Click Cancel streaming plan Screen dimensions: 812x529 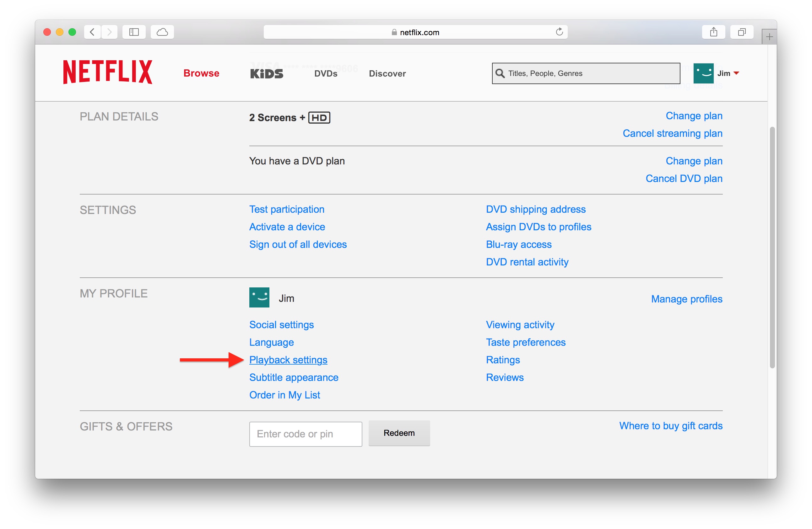point(673,133)
